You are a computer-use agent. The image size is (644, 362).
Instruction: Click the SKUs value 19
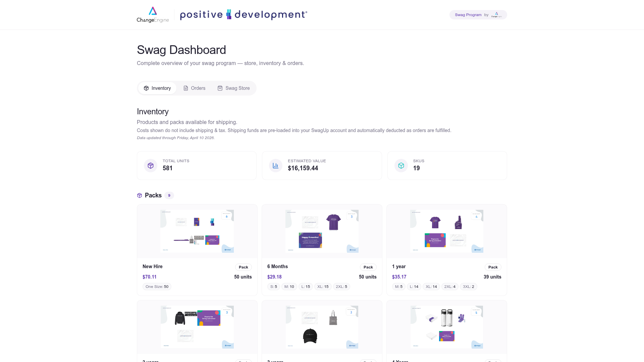point(417,168)
